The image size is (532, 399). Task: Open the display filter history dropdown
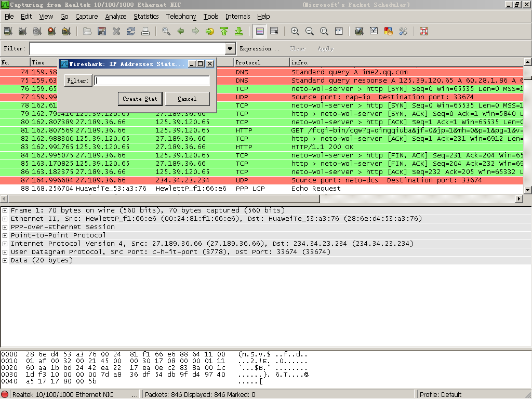pos(230,48)
